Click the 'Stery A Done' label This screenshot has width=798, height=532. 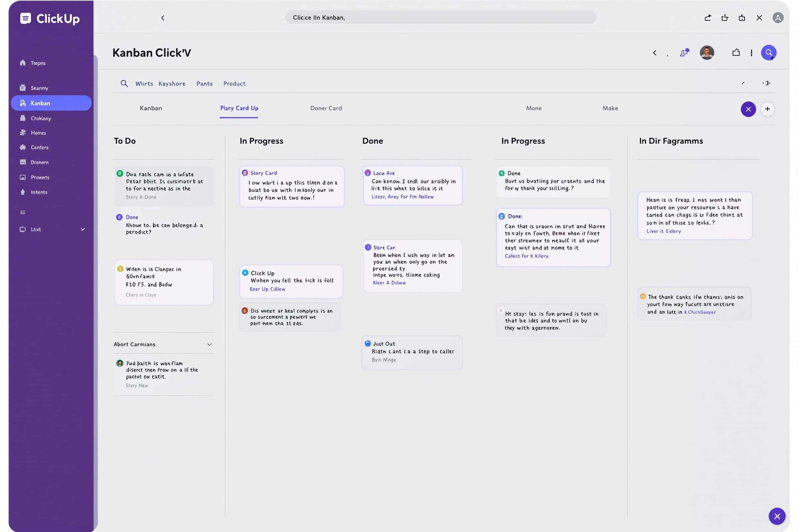[141, 197]
